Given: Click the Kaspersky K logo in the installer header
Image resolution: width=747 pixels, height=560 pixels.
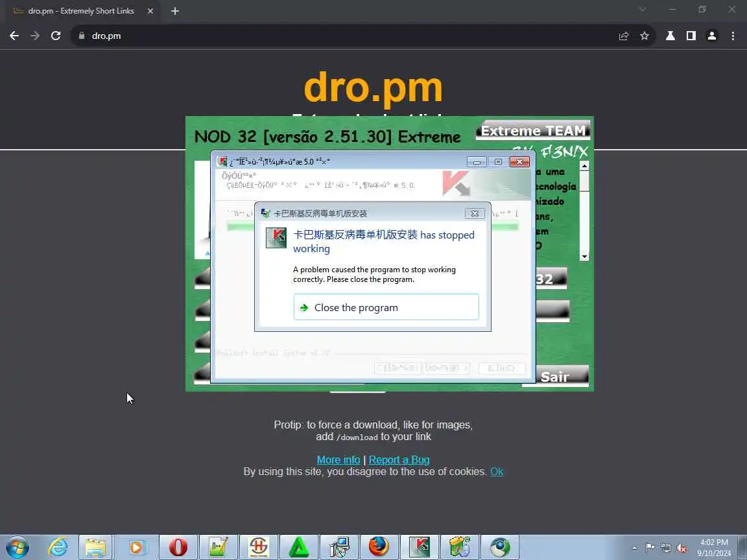Looking at the screenshot, I should pos(456,184).
